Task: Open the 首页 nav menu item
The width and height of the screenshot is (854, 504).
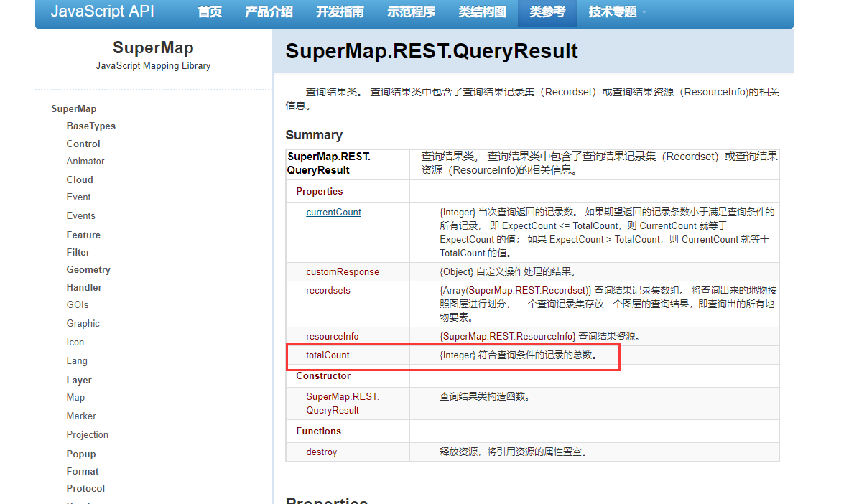Action: [210, 11]
